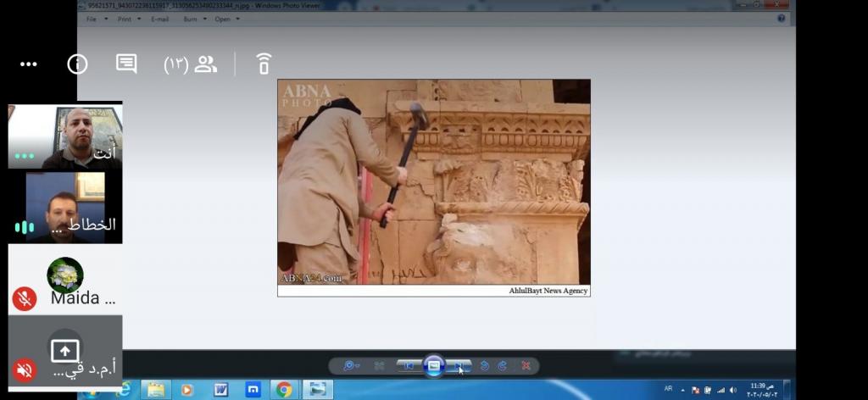Start the slideshow with center button
Screen dimensions: 868x400
tap(433, 366)
